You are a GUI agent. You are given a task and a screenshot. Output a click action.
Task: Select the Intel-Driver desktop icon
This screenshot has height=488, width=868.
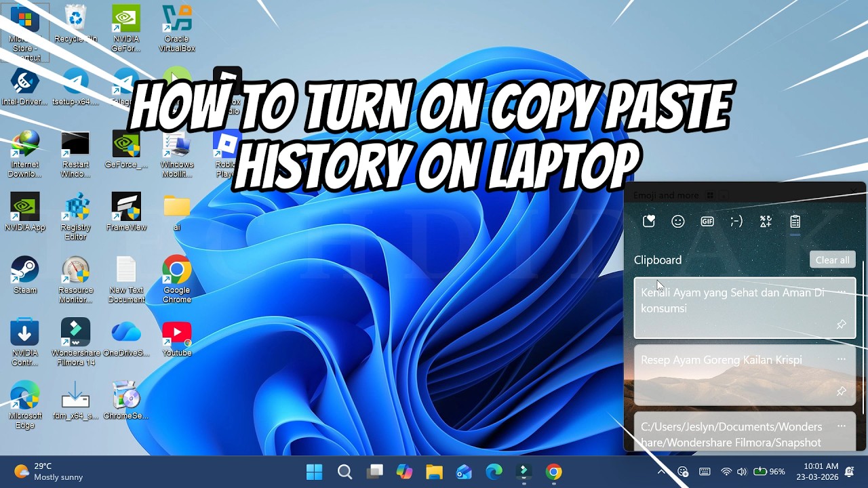pyautogui.click(x=25, y=87)
